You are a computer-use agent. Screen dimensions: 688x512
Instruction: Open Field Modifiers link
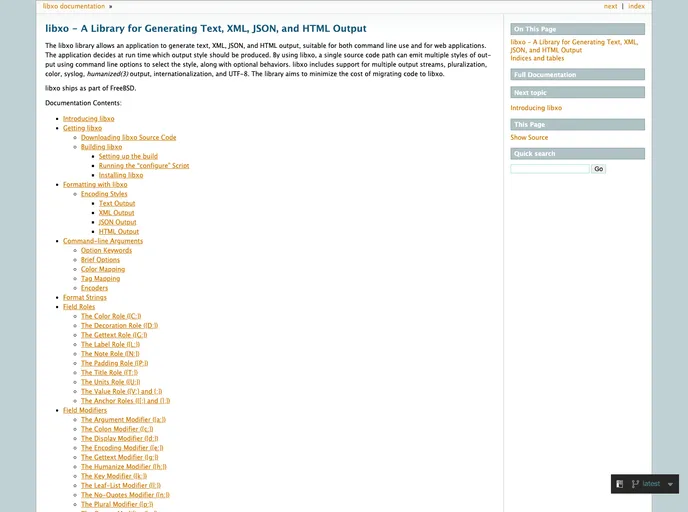pos(85,411)
